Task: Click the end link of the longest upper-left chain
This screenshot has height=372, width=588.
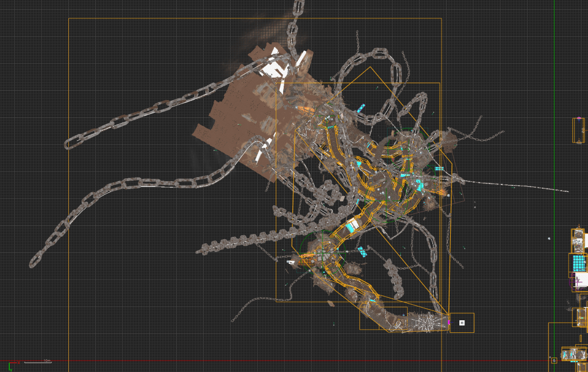Action: (x=72, y=142)
